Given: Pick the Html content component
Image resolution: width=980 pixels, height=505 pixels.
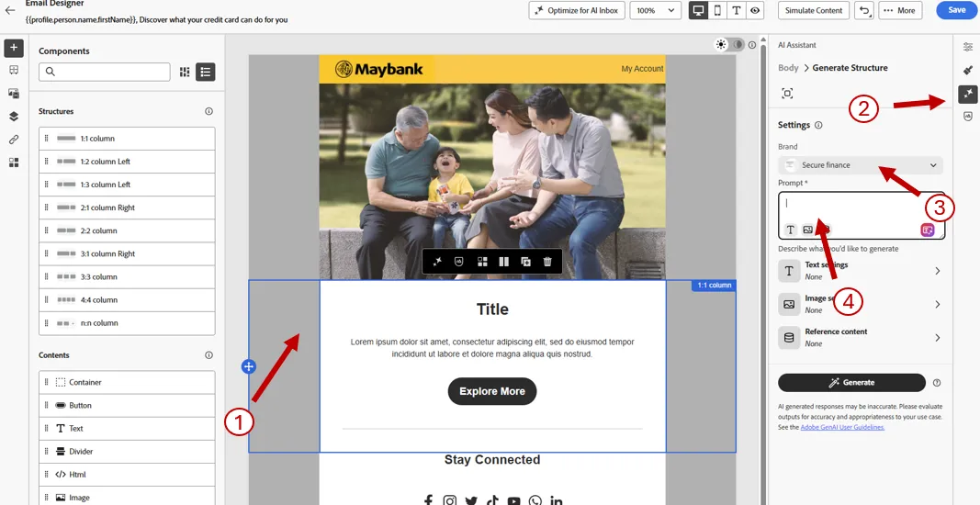Looking at the screenshot, I should point(127,475).
